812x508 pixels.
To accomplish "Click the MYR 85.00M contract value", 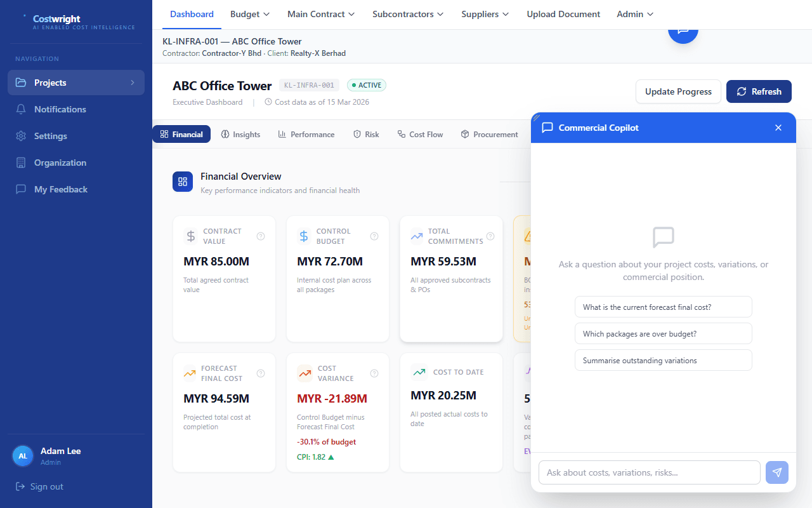I will pyautogui.click(x=216, y=262).
